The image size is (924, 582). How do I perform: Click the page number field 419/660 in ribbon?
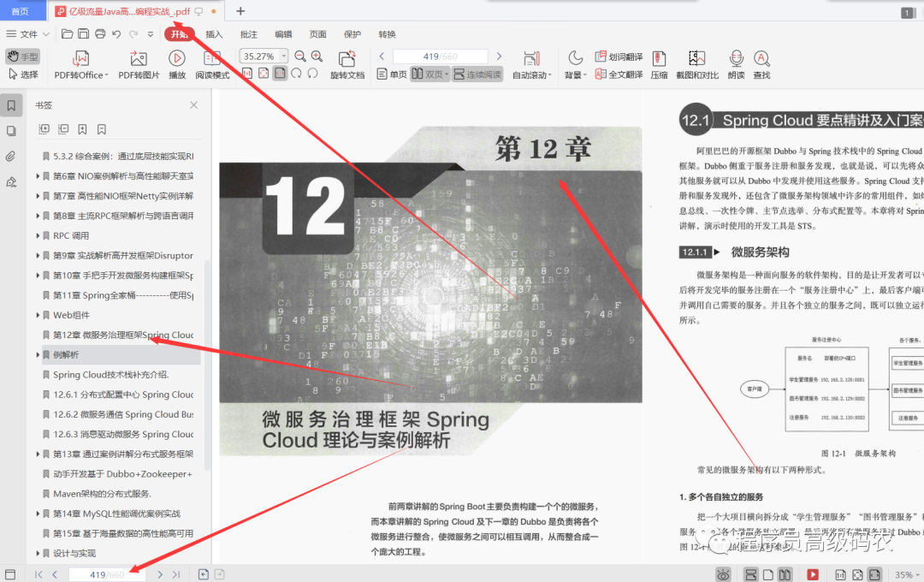coord(441,56)
